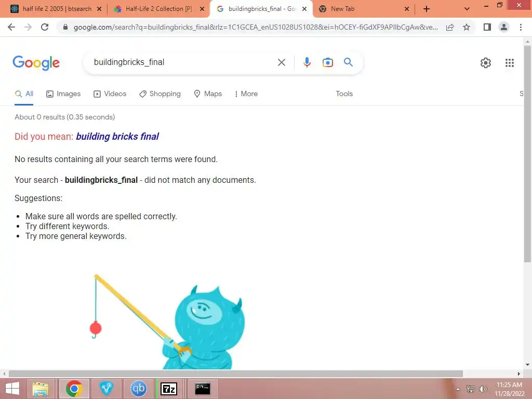
Task: Open qBittorrent from taskbar
Action: pos(138,389)
